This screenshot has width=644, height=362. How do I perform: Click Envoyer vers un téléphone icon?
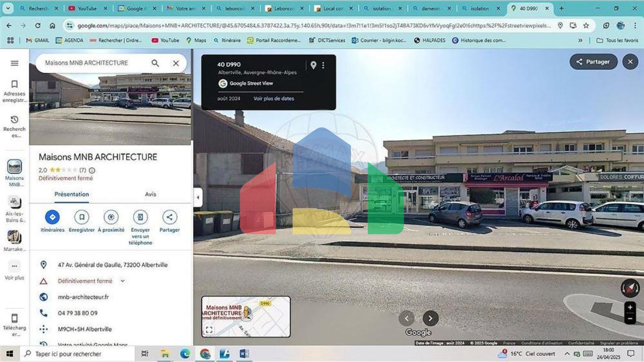pos(140,217)
